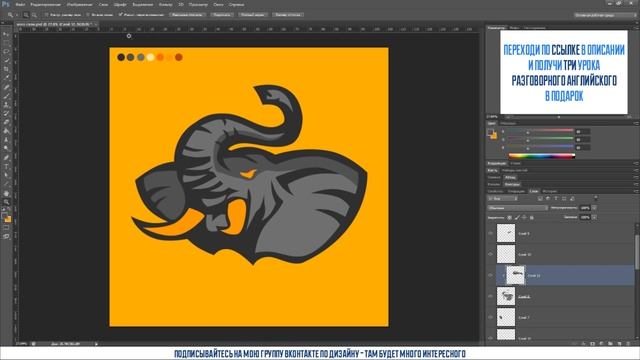Open the Фильтр menu
The width and height of the screenshot is (640, 360).
pos(165,4)
